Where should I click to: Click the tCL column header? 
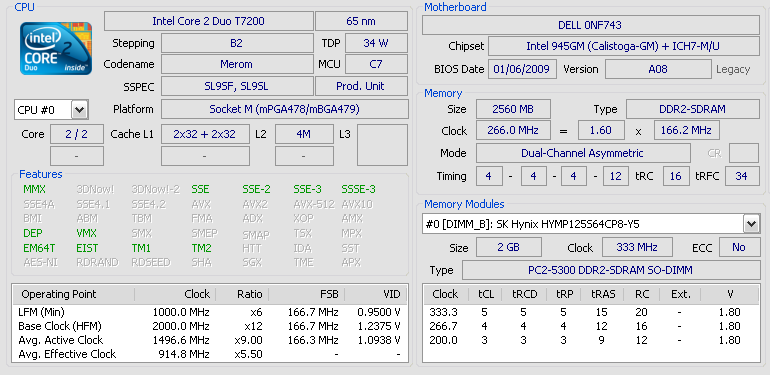[486, 295]
